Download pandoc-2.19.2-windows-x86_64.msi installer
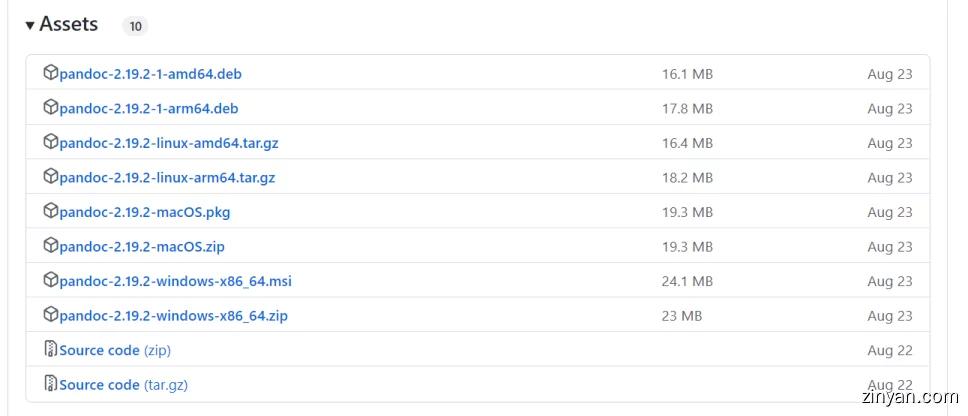The height and width of the screenshot is (416, 968). pos(175,281)
